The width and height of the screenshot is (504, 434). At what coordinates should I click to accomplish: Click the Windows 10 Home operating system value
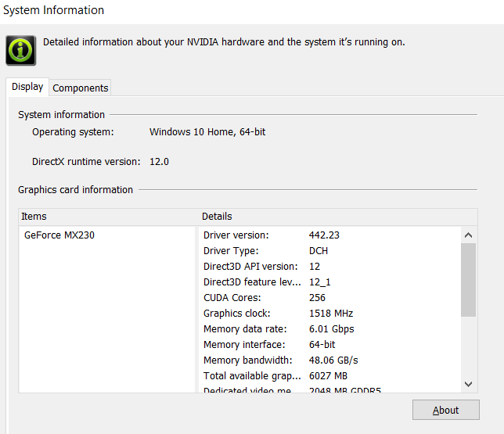click(x=207, y=132)
